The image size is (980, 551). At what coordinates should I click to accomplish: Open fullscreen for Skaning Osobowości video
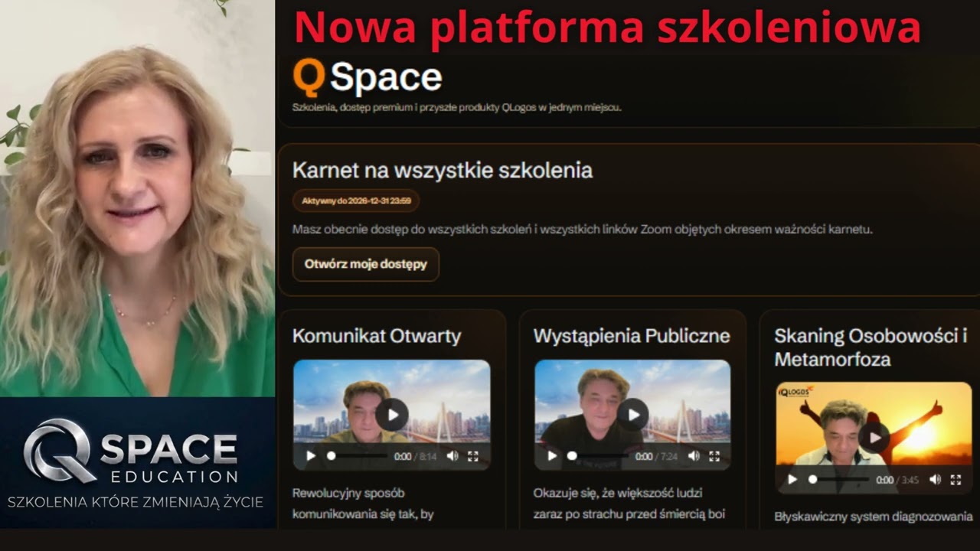point(955,480)
